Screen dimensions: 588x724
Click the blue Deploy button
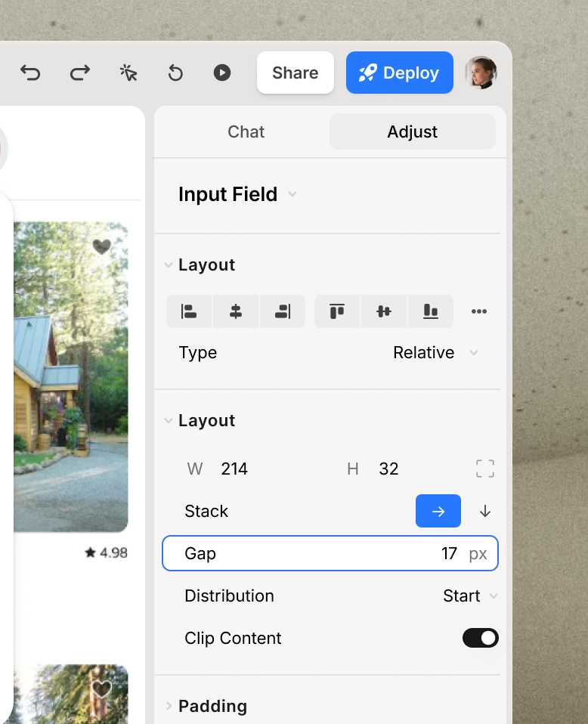click(x=399, y=73)
